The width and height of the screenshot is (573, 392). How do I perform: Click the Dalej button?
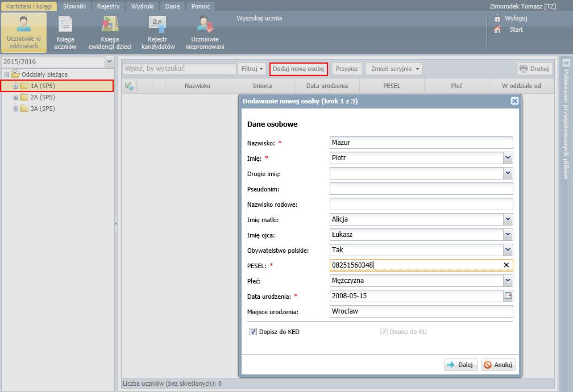pyautogui.click(x=461, y=365)
